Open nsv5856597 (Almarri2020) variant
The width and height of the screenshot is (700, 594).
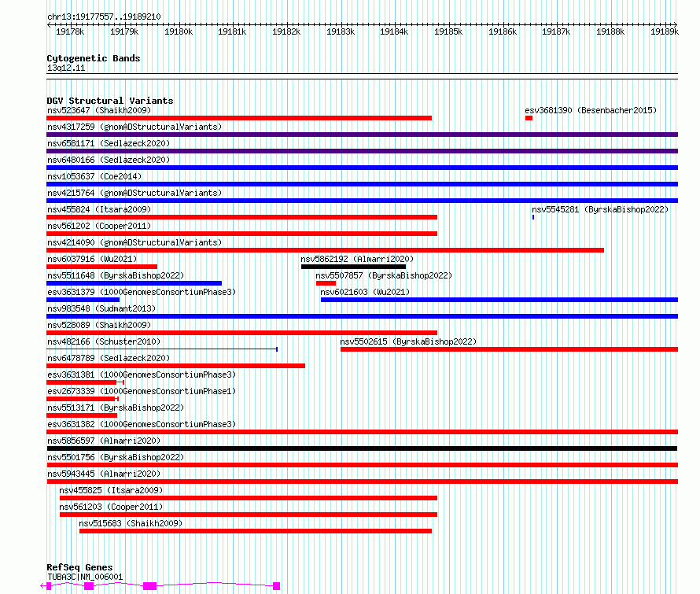click(104, 441)
